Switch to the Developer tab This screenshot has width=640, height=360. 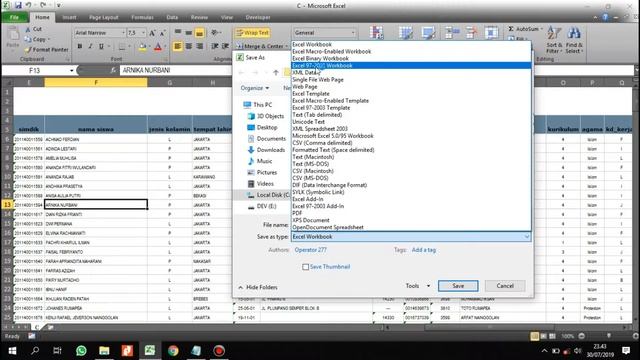pyautogui.click(x=258, y=18)
